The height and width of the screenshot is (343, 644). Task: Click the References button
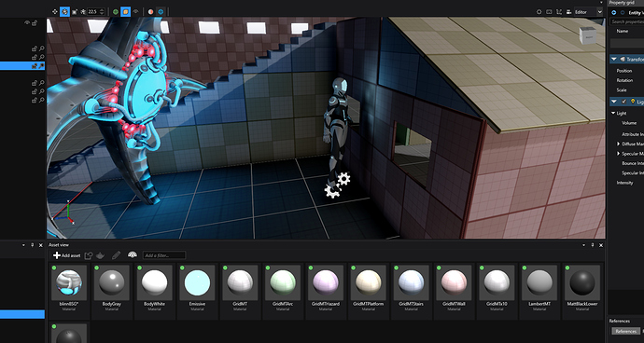[x=626, y=331]
